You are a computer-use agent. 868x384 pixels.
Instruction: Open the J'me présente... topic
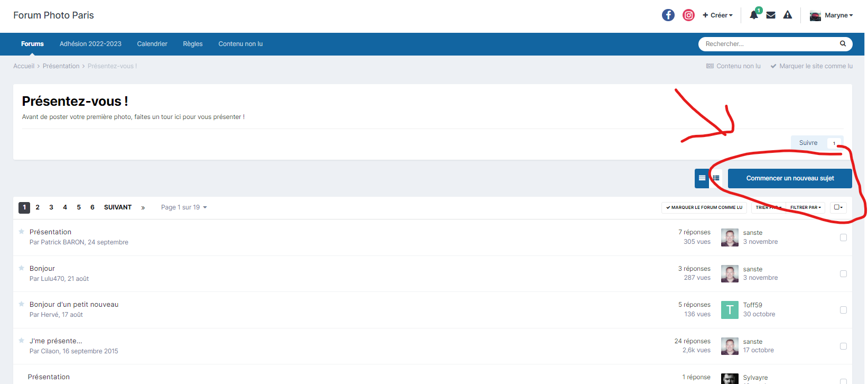click(x=55, y=341)
